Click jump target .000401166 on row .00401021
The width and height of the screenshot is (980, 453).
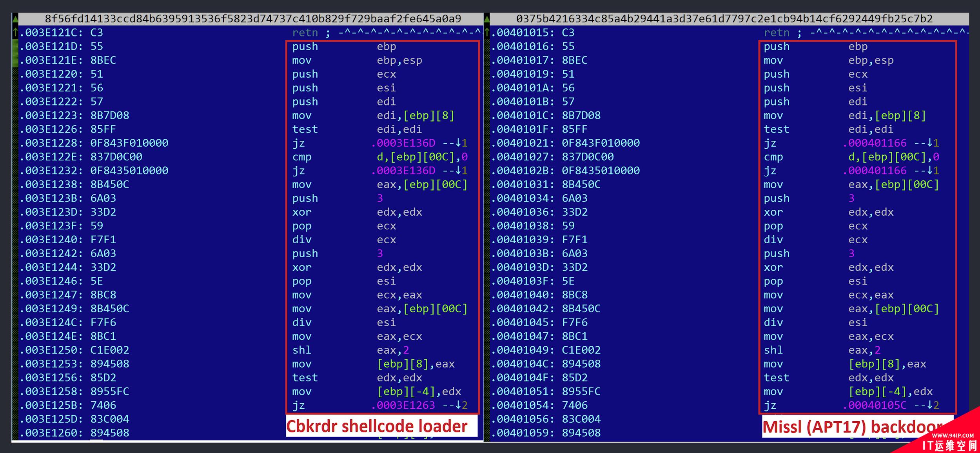pyautogui.click(x=875, y=143)
